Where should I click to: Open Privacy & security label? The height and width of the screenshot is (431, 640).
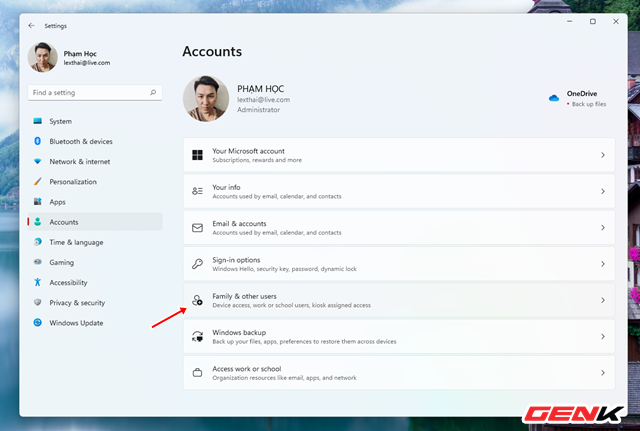pos(77,302)
